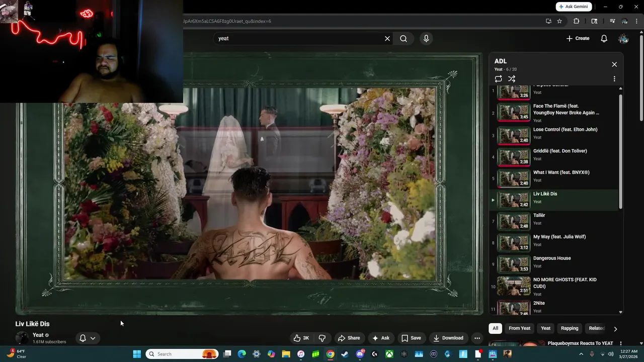Play Face The Flamë from playlist

tap(554, 113)
